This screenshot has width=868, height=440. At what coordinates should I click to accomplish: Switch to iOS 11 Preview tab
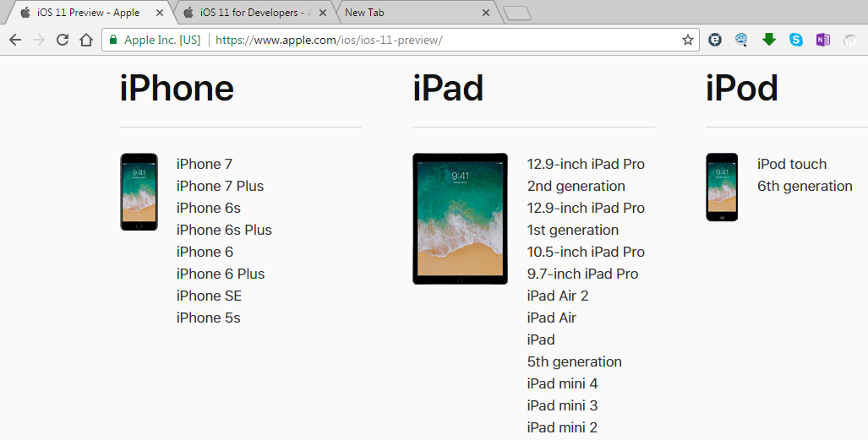coord(89,12)
